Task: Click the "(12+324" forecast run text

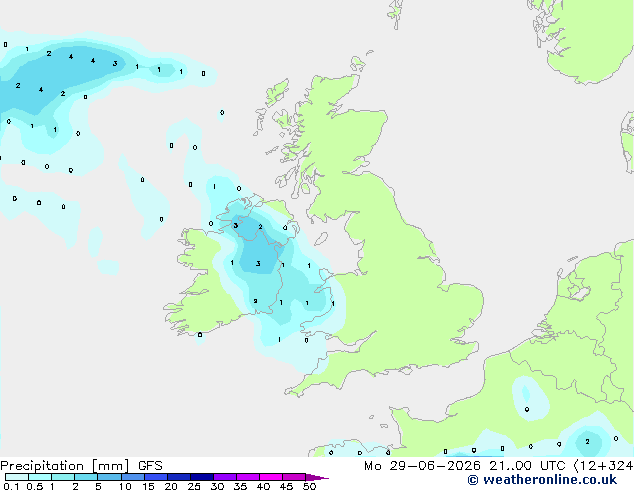Action: [603, 466]
